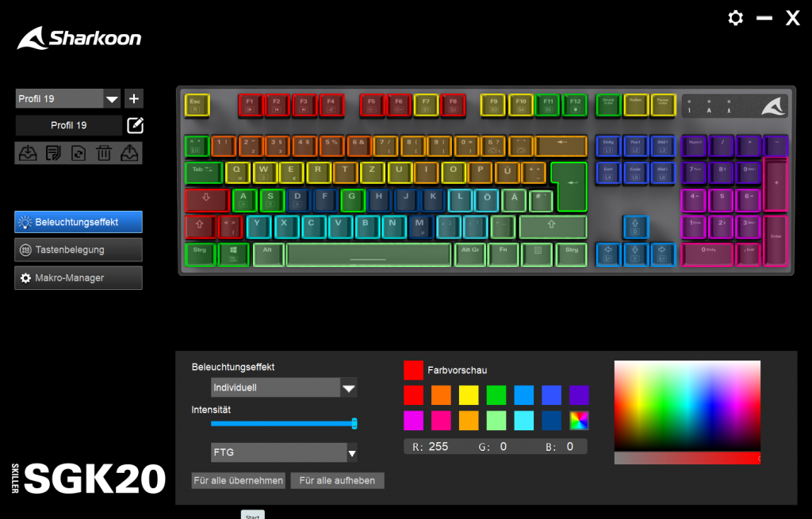Select the Q key on the keyboard
This screenshot has width=812, height=519.
237,173
